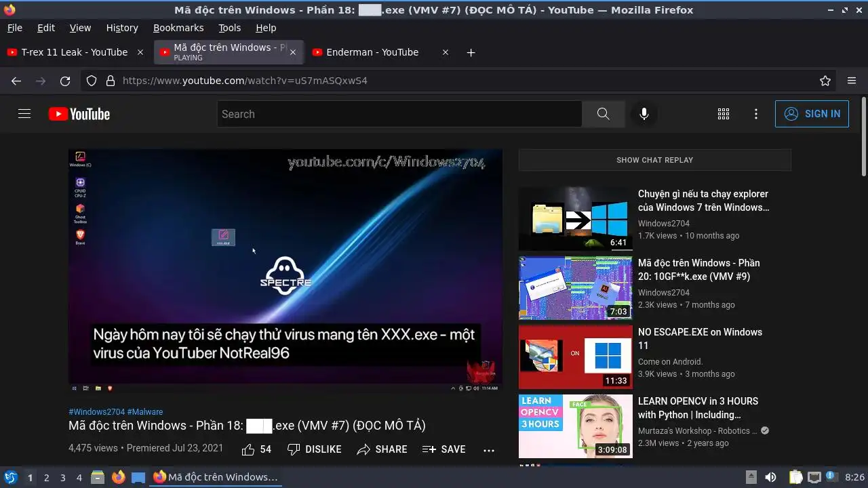This screenshot has height=488, width=868.
Task: Select the Firefox window taskbar entry
Action: tap(216, 477)
